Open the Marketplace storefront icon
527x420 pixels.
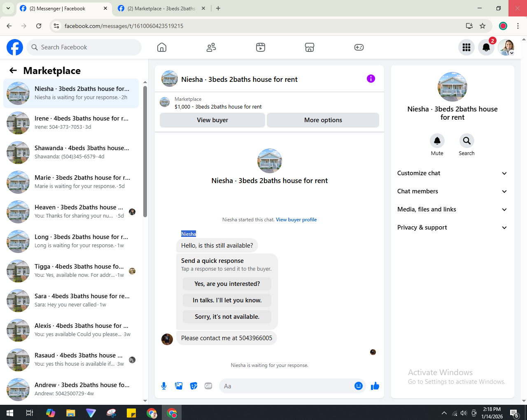(310, 47)
